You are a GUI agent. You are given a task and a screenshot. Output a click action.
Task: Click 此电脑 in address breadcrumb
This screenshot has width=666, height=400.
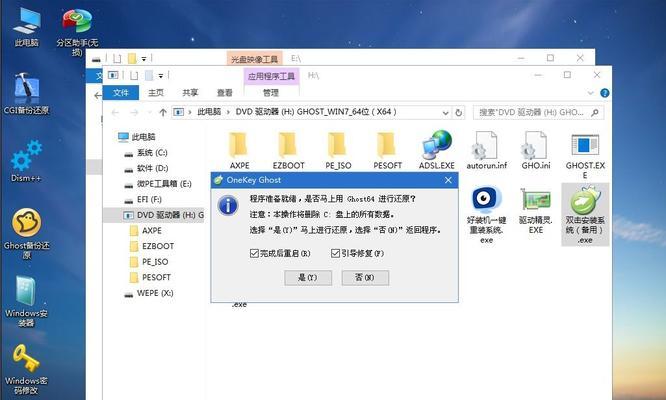tap(209, 112)
